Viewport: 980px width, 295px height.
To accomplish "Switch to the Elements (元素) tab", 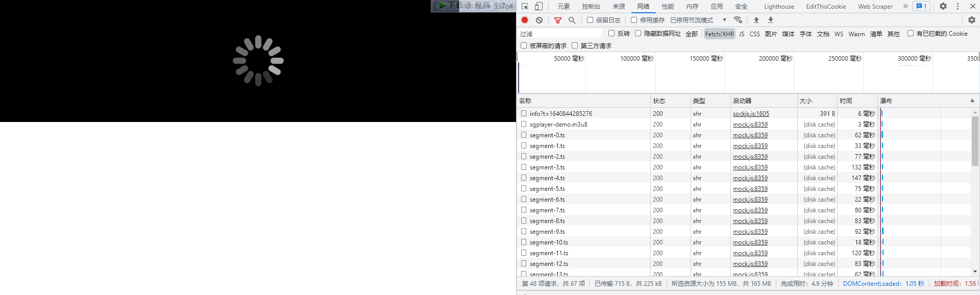I will click(x=563, y=6).
